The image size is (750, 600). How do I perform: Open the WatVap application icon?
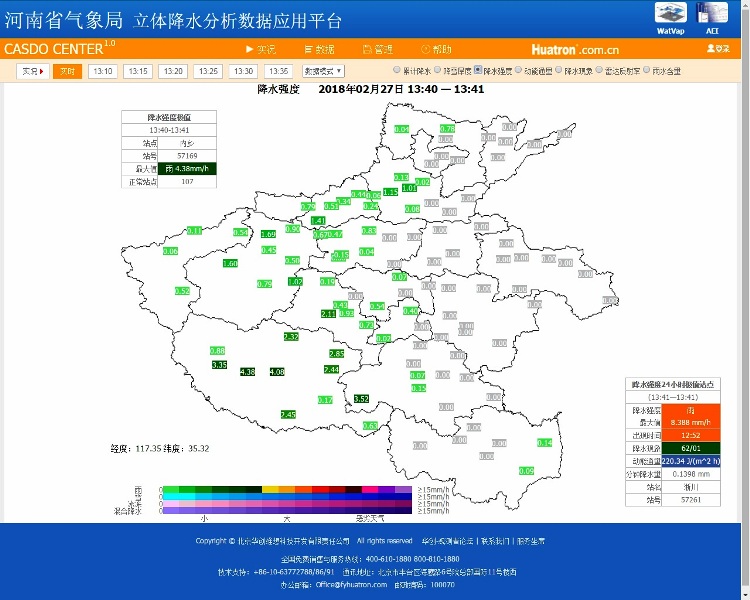click(671, 15)
